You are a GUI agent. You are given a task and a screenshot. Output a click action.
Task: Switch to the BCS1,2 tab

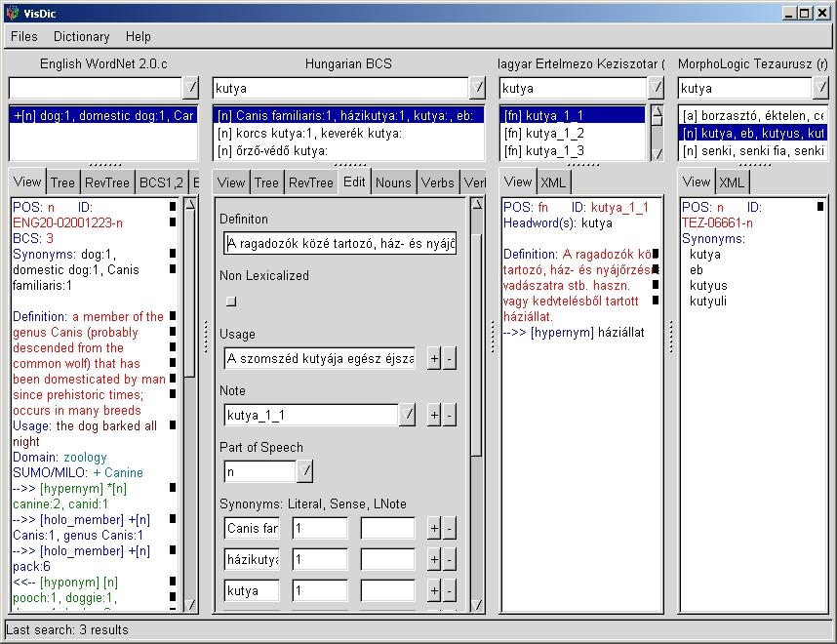[x=161, y=182]
